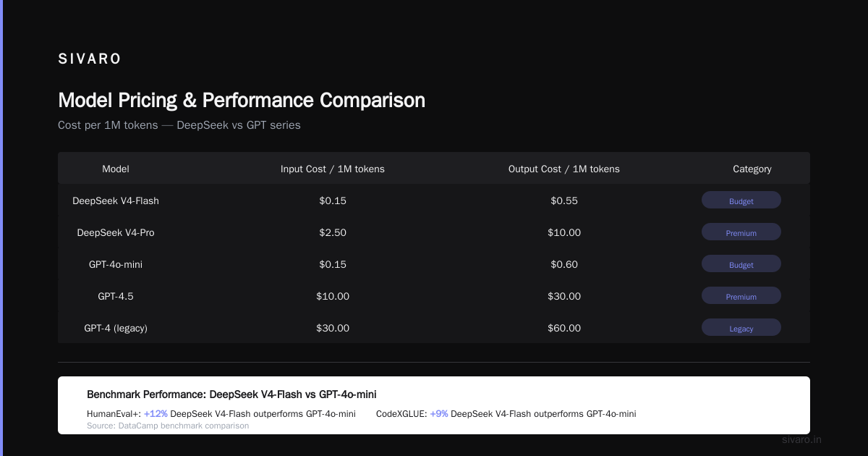Select the DeepSeek V4-Pro model name
The height and width of the screenshot is (456, 868).
tap(116, 232)
